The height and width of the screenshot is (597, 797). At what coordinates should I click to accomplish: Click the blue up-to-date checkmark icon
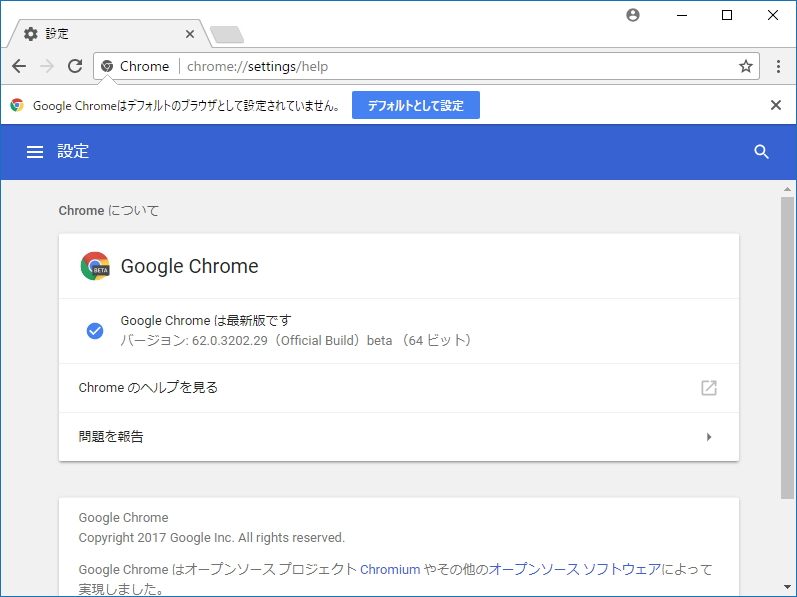(95, 331)
